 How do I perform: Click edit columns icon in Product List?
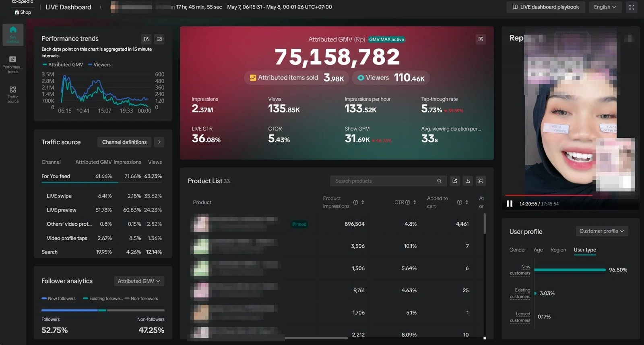tap(455, 181)
